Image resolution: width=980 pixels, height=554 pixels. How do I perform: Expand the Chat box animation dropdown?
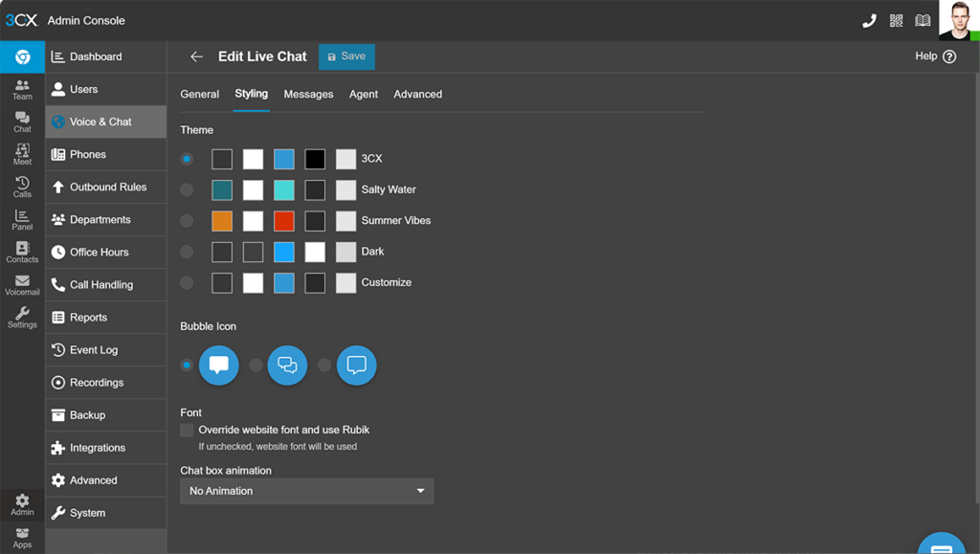tap(306, 491)
